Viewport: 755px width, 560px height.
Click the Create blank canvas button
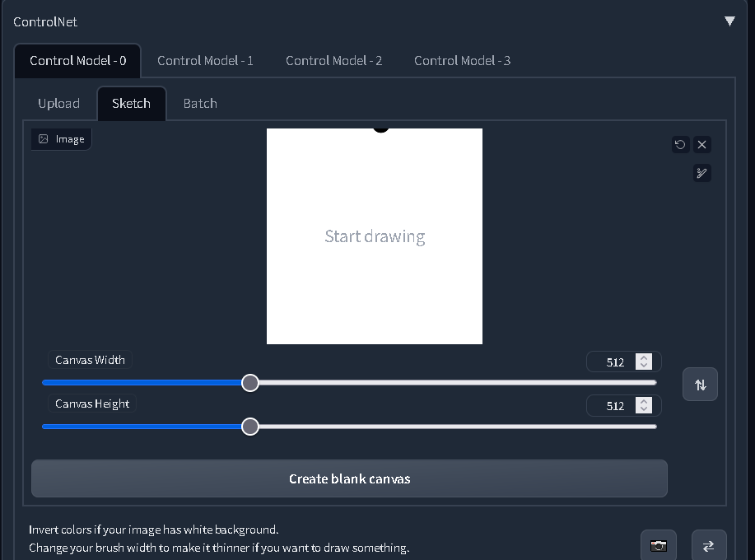[349, 478]
